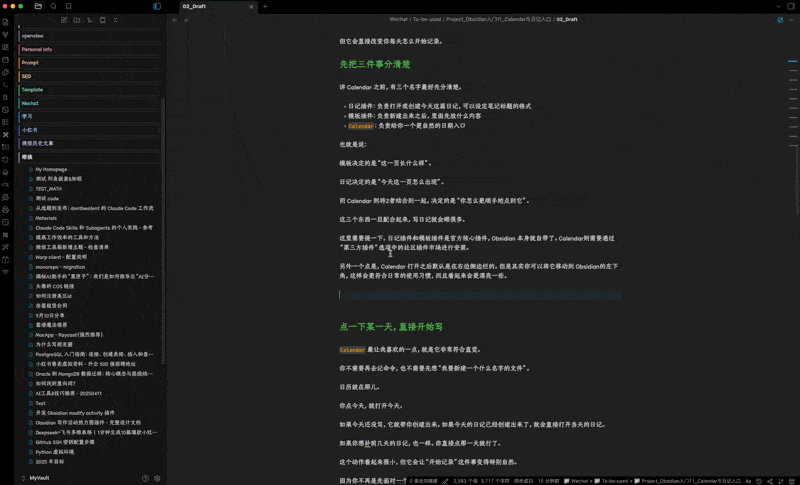Image resolution: width=800 pixels, height=485 pixels.
Task: Click the new note pencil icon
Action: coord(64,20)
